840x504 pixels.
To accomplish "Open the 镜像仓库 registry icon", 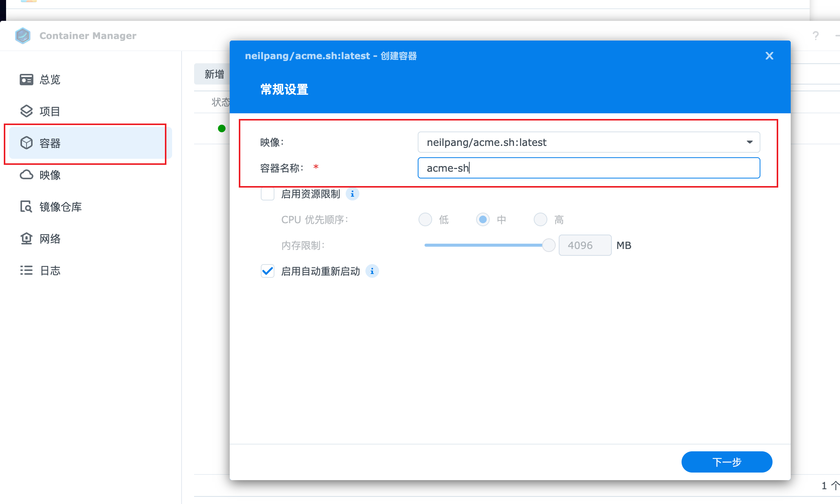I will (26, 207).
